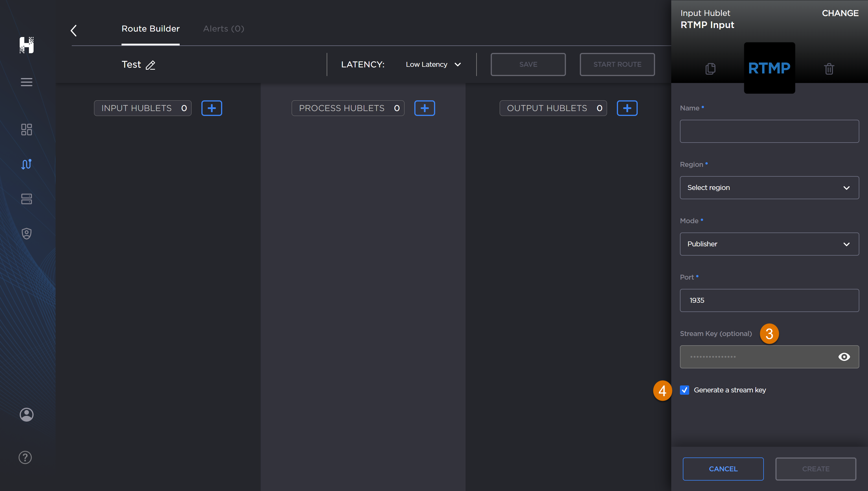Viewport: 868px width, 491px height.
Task: Collapse the sidebar with hamburger icon
Action: click(26, 82)
